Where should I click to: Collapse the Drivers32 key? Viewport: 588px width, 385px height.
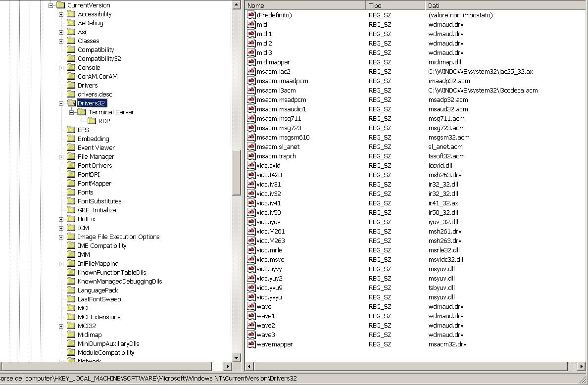(x=61, y=103)
